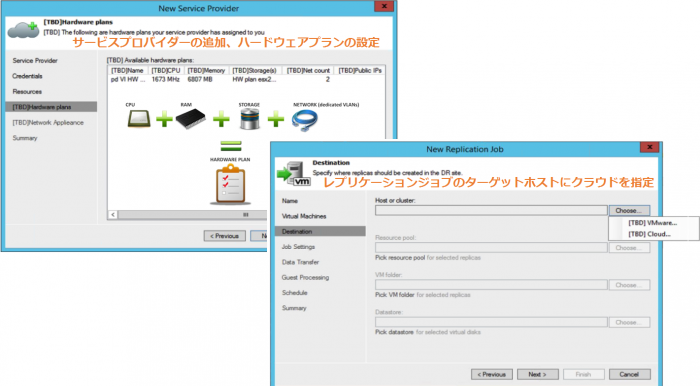The height and width of the screenshot is (386, 700).
Task: Open the [TBD]Network Appliance step
Action: tap(48, 122)
